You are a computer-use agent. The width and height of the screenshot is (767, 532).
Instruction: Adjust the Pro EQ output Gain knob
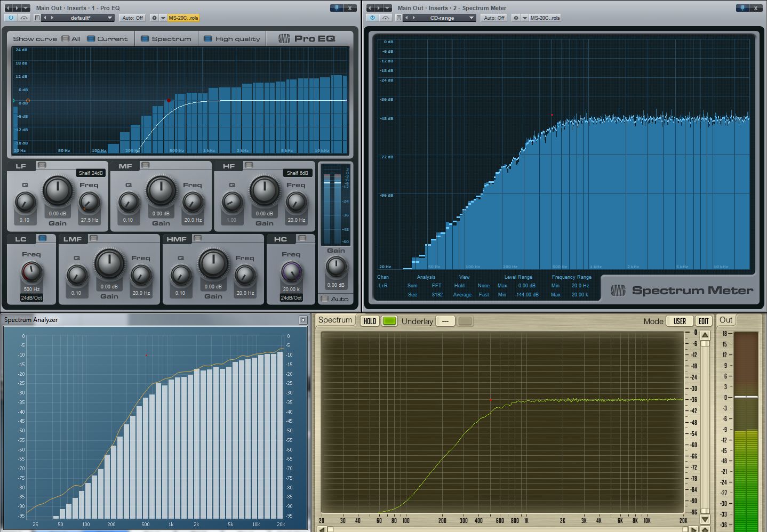[335, 266]
